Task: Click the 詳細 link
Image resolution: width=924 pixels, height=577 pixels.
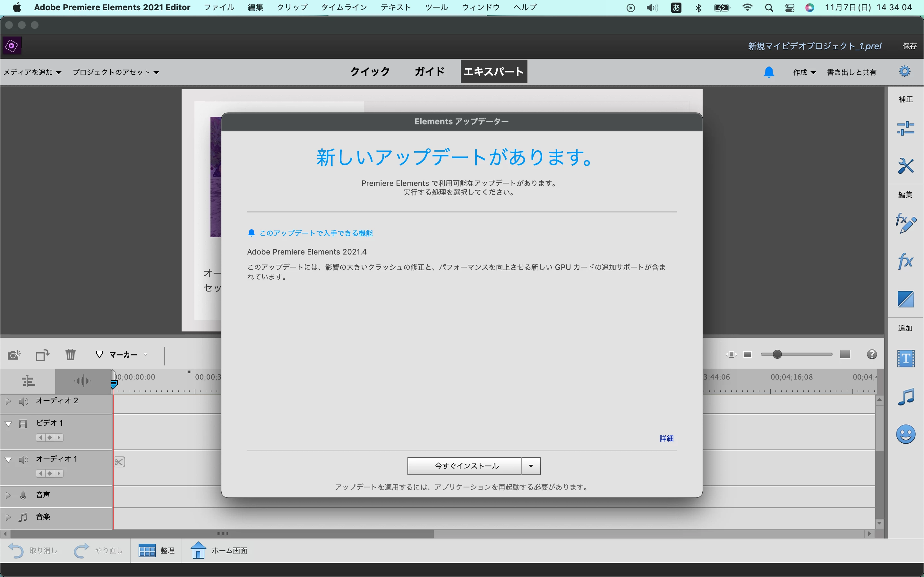Action: point(666,439)
